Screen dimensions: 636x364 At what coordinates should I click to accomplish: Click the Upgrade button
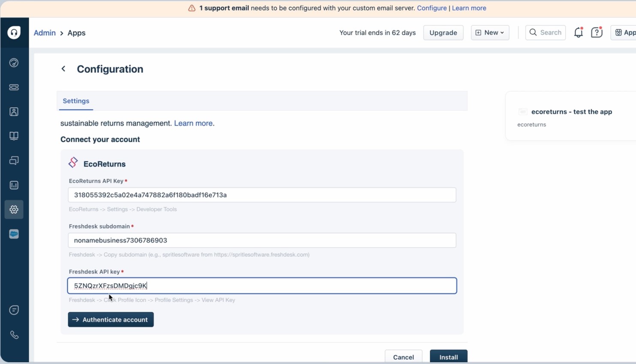point(443,33)
